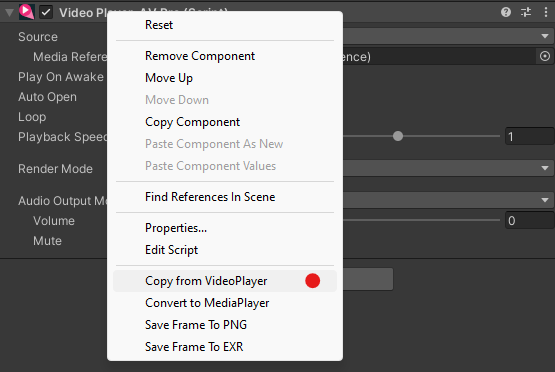Click the Paste Component As New entry
The width and height of the screenshot is (555, 372).
pyautogui.click(x=225, y=144)
